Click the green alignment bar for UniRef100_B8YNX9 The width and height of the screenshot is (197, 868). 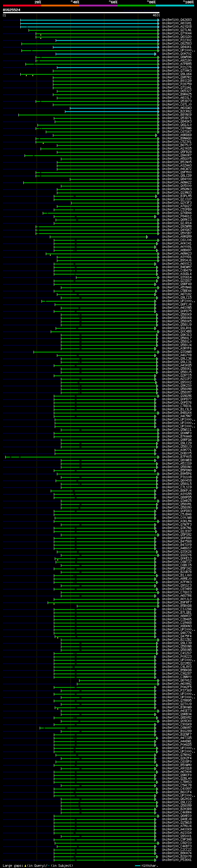coord(89,115)
